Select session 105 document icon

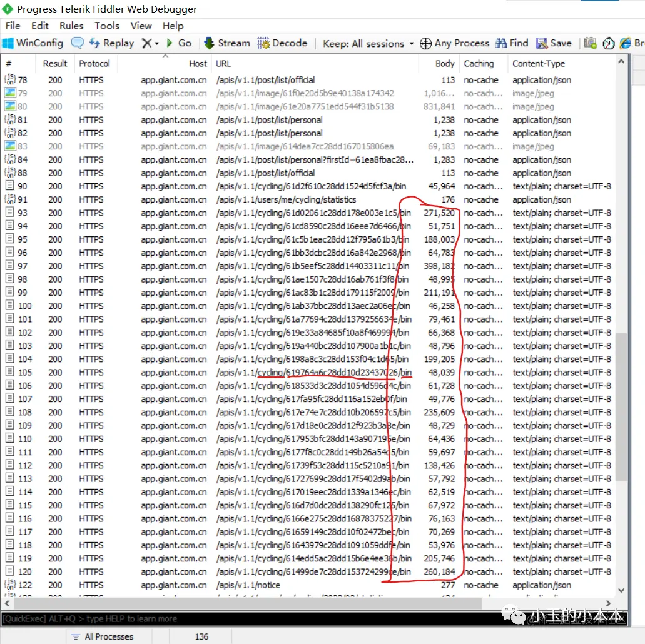pos(9,372)
